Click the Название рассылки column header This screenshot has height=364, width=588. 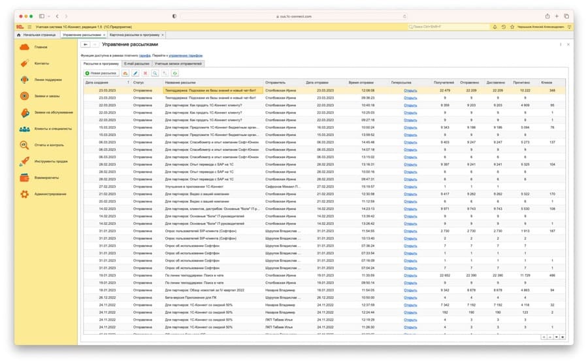point(213,82)
